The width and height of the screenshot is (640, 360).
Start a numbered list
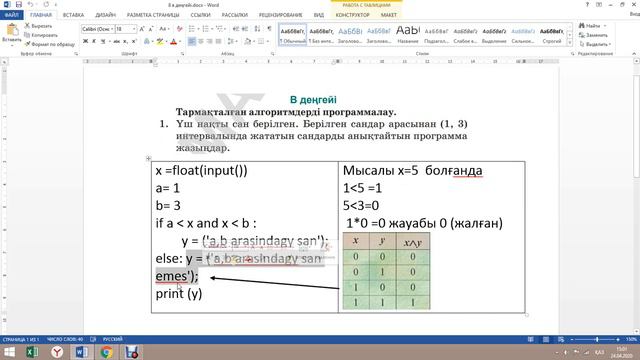[205, 29]
